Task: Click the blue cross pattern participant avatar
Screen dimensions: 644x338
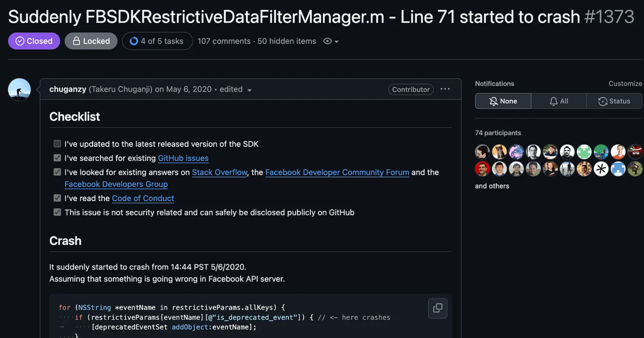Action: pos(618,169)
